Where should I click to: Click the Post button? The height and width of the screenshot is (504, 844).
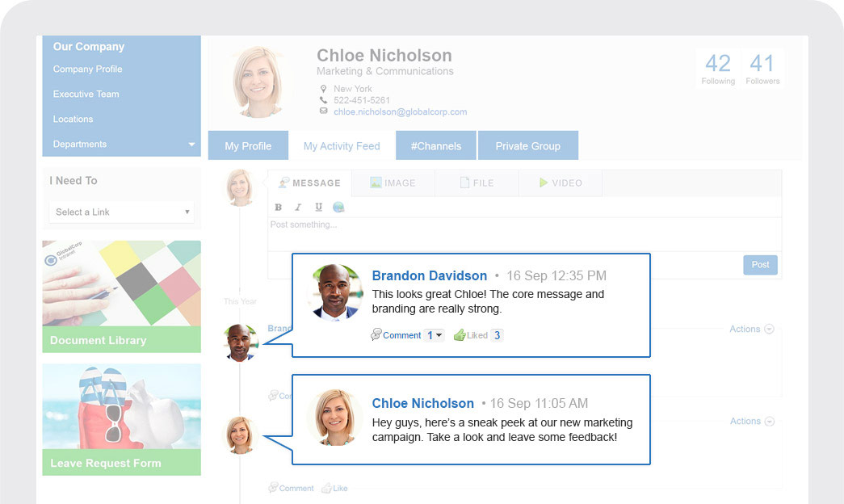[x=760, y=265]
